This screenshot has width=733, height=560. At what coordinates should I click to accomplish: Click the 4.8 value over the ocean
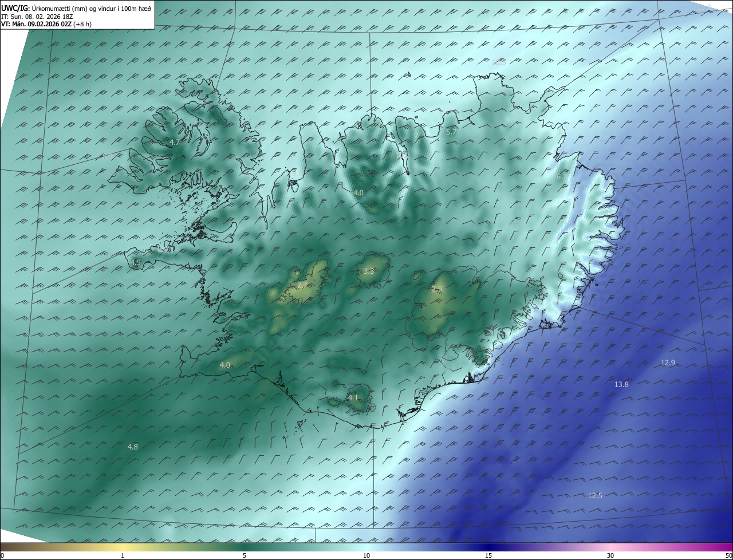(132, 447)
